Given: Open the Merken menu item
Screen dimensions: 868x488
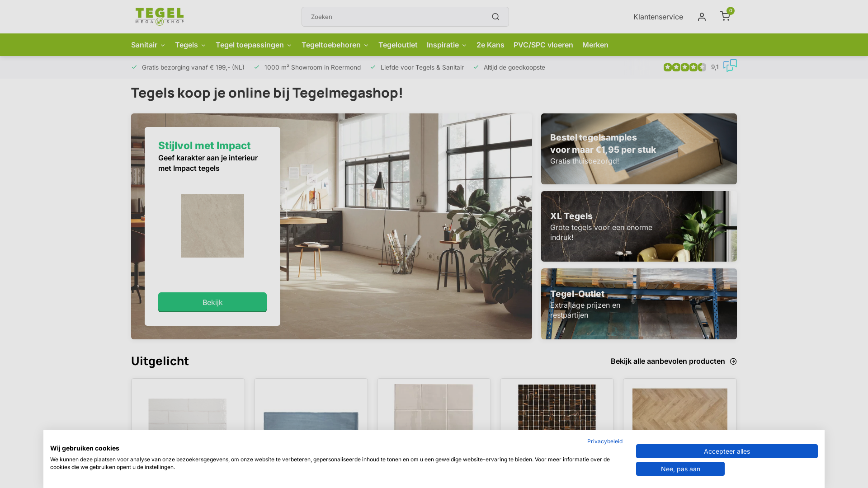Looking at the screenshot, I should tap(595, 45).
